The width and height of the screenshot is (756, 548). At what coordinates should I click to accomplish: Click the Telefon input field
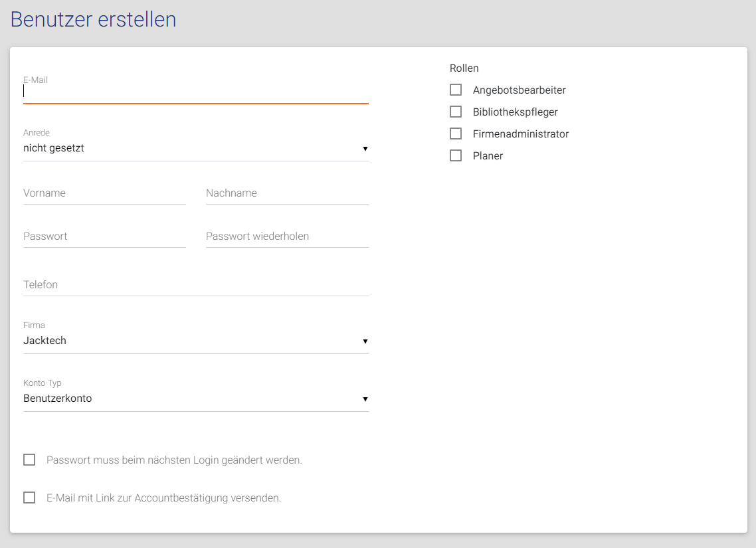[x=195, y=285]
